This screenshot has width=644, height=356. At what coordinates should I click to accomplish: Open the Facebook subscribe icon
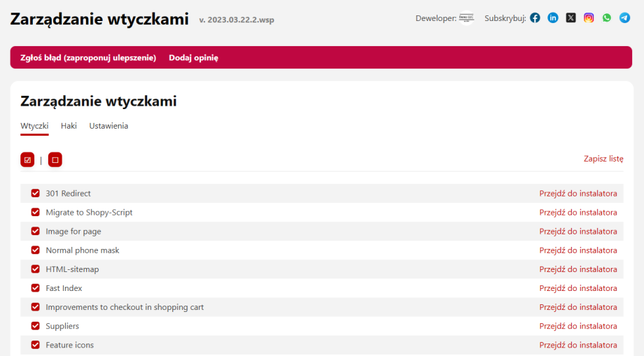(535, 18)
